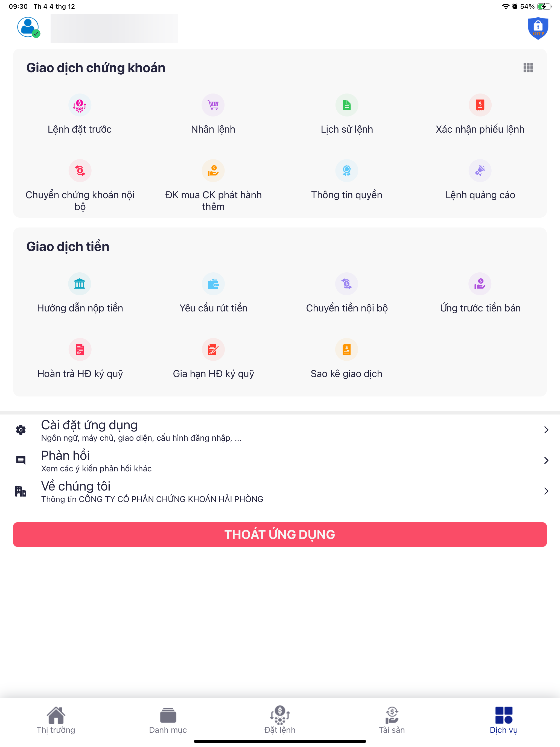Screen dimensions: 560x747
Task: Open Thông tin quyền badge icon
Action: [346, 171]
